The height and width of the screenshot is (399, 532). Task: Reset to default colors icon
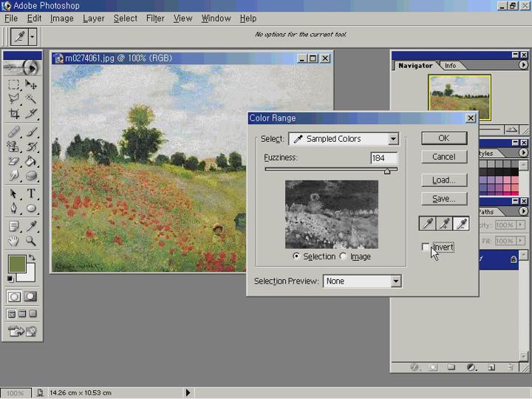coord(10,279)
